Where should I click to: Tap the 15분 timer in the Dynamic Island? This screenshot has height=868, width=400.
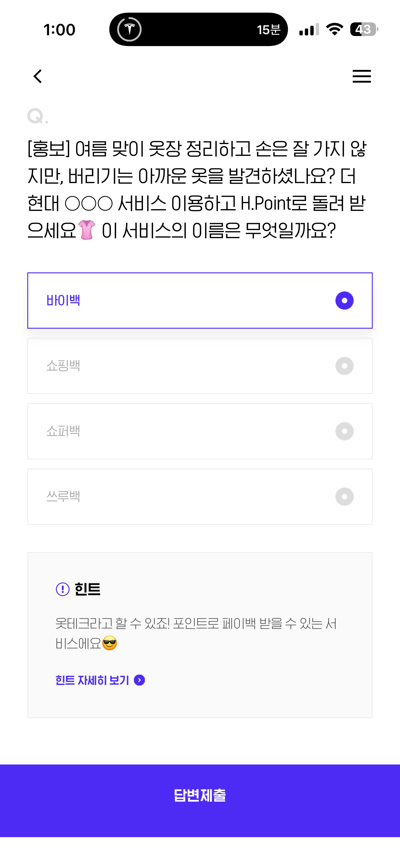268,30
